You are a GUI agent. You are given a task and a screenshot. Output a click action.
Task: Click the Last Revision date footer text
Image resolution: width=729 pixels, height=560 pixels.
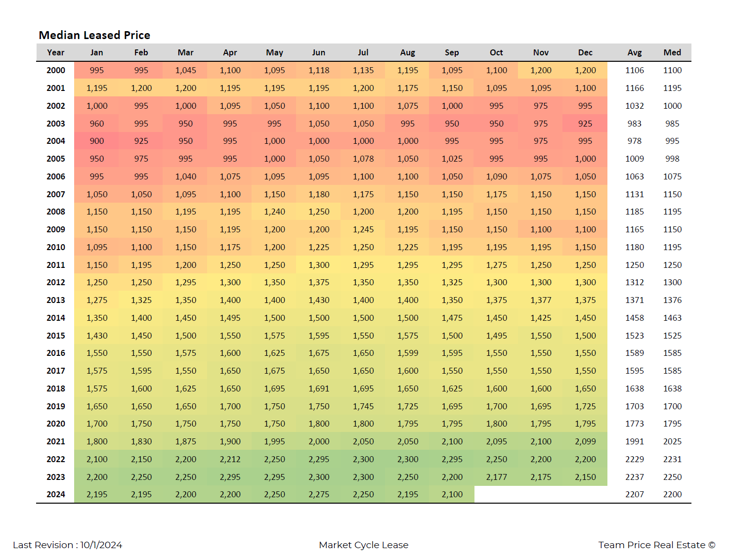tap(68, 545)
